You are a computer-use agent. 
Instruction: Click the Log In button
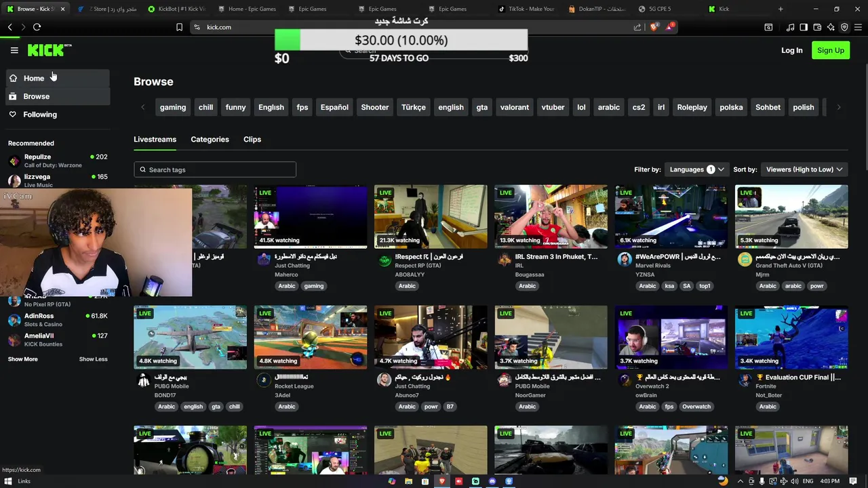(791, 50)
